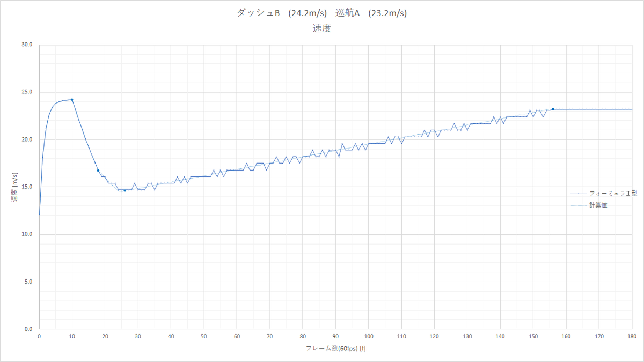Click the x-axis tick label '50'

[x=204, y=337]
